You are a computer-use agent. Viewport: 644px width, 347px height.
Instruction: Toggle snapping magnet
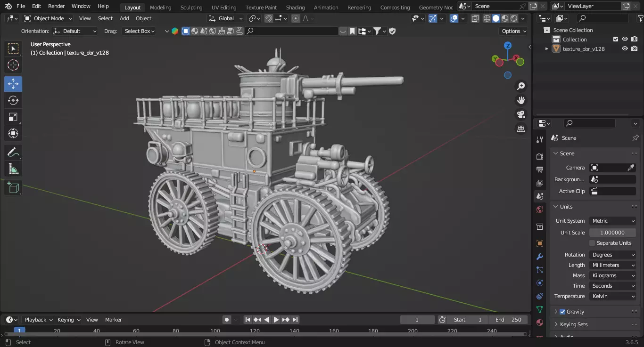[268, 18]
